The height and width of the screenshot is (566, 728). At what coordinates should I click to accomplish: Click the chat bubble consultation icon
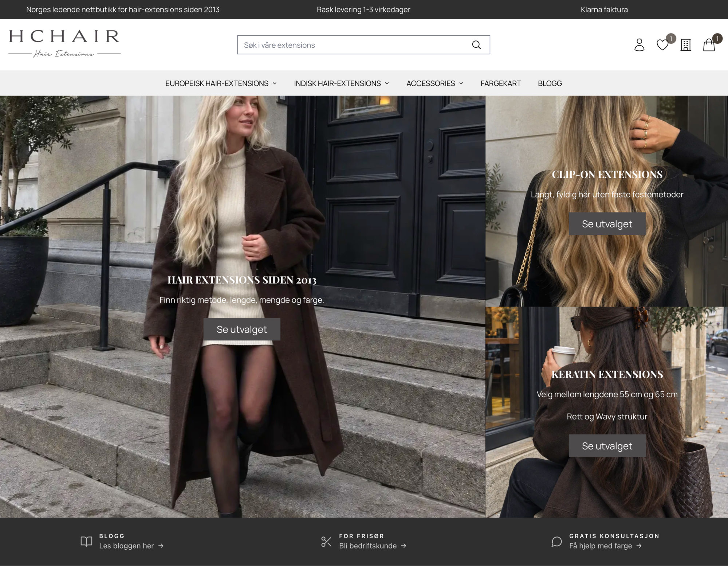(x=556, y=541)
